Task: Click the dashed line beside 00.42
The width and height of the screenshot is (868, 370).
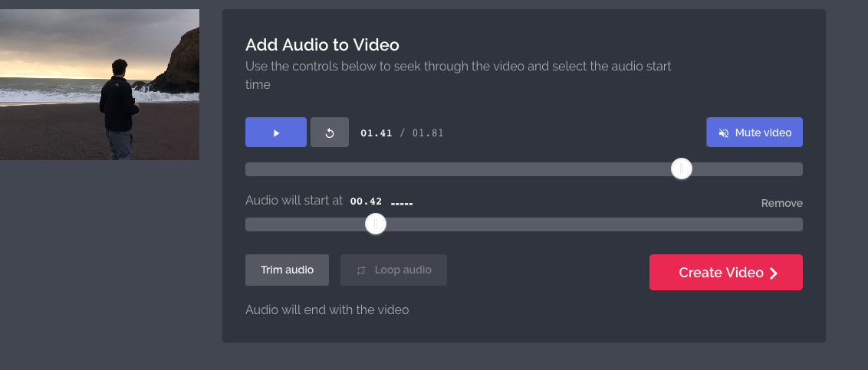Action: 402,204
